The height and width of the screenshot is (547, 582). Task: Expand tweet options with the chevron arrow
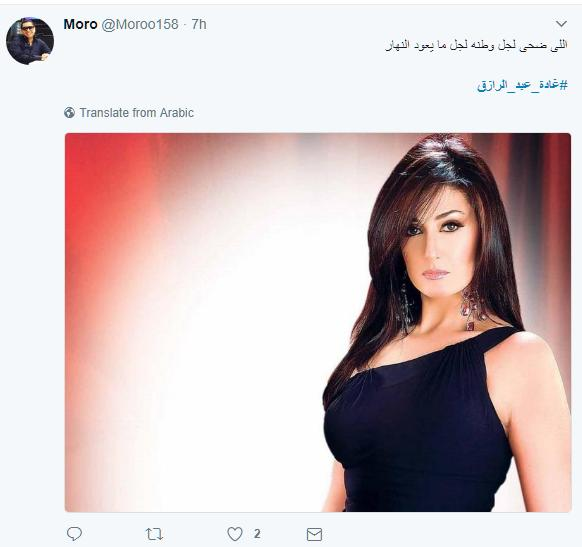tap(561, 24)
